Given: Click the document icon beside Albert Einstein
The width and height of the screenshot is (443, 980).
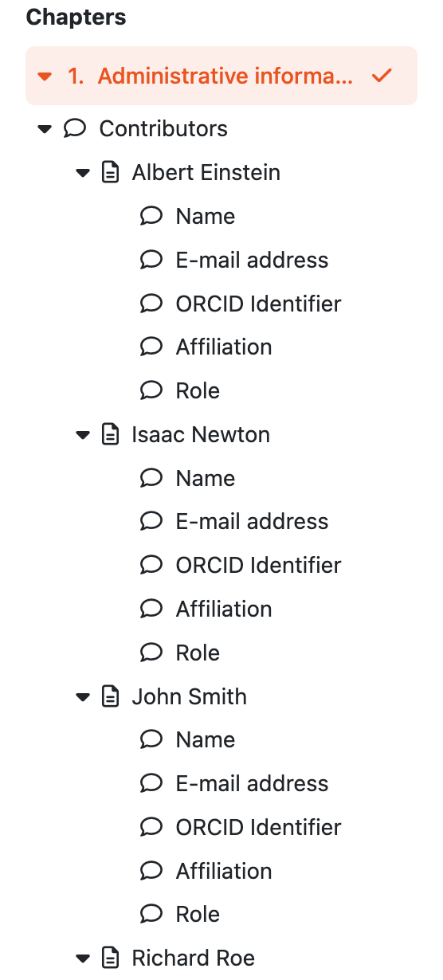Looking at the screenshot, I should click(x=112, y=172).
